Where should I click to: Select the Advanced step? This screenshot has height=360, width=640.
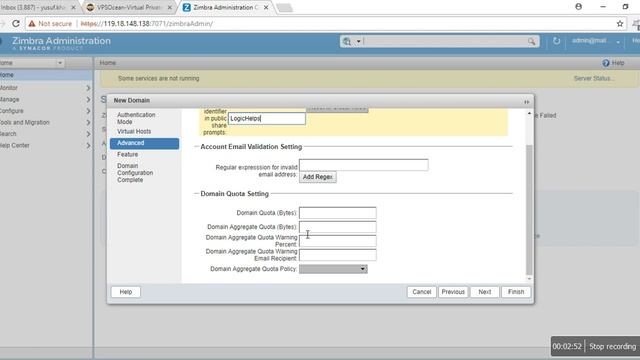(x=144, y=143)
